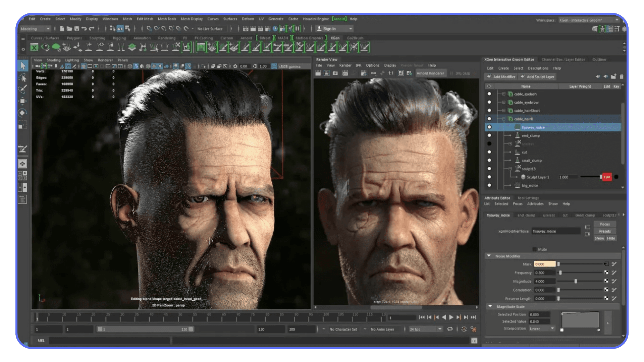Open the Modeling menu set dropdown
Image resolution: width=644 pixels, height=362 pixels.
pyautogui.click(x=35, y=29)
